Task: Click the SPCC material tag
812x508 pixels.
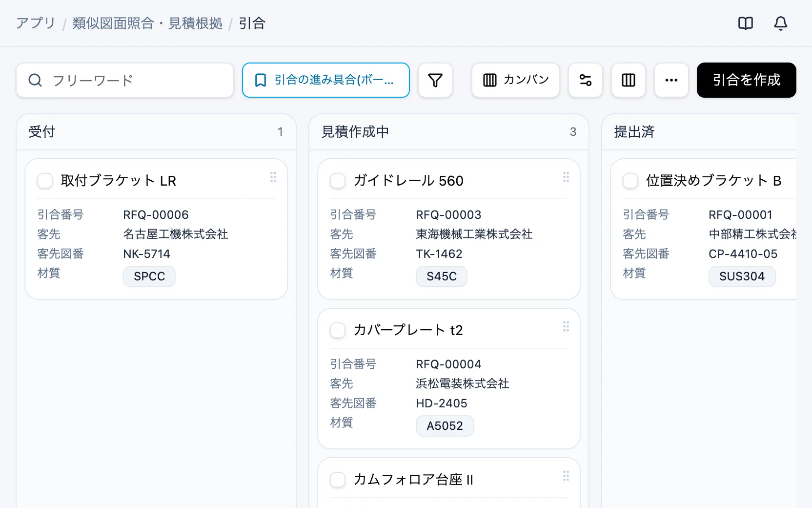Action: [x=149, y=276]
